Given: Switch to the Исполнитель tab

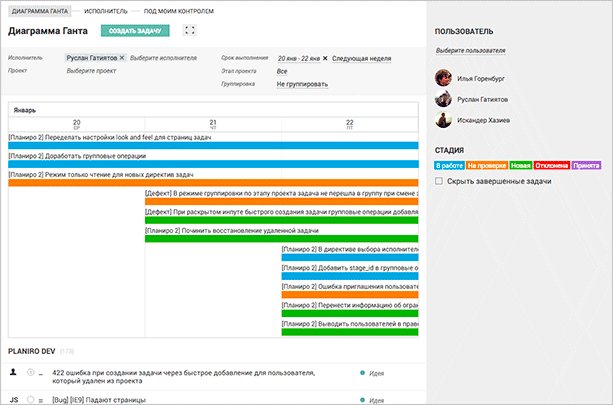Looking at the screenshot, I should point(106,11).
